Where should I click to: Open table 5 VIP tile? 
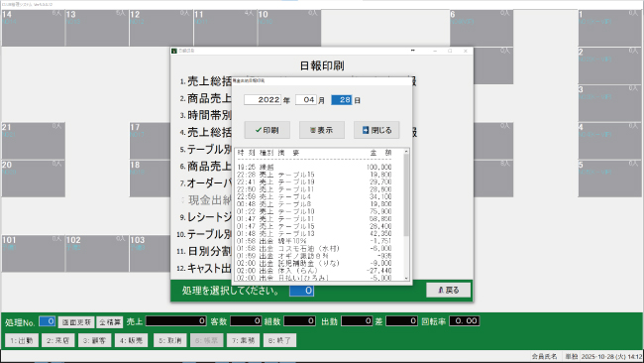point(610,179)
